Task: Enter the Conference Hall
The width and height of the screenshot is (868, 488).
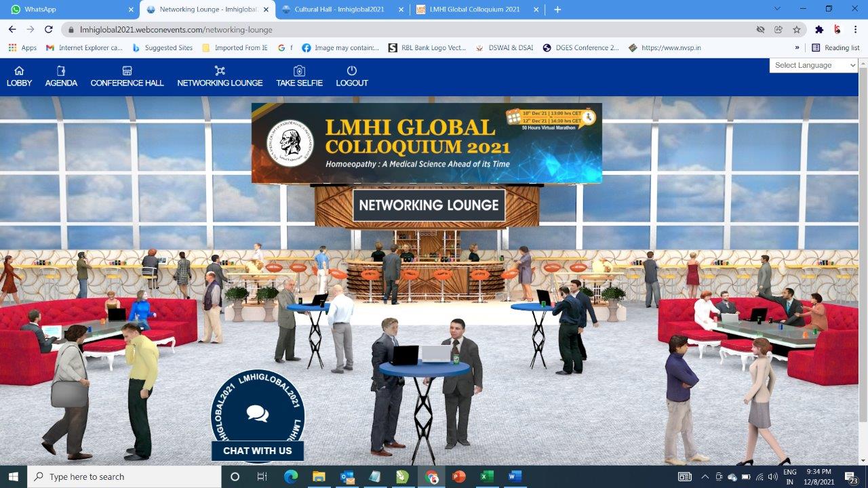Action: click(x=127, y=77)
